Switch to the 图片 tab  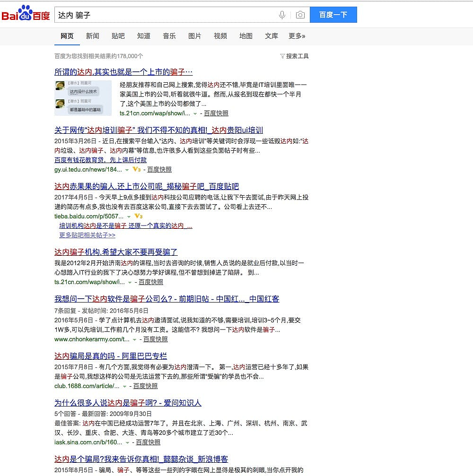click(195, 36)
